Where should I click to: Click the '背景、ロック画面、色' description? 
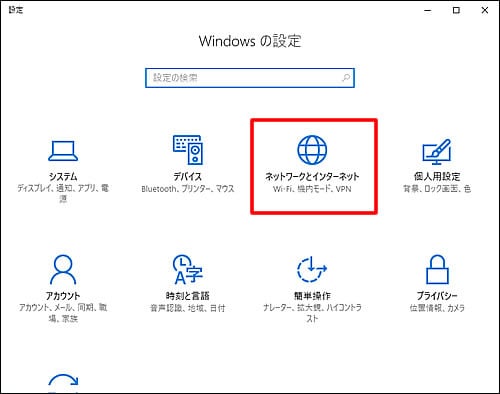[437, 189]
